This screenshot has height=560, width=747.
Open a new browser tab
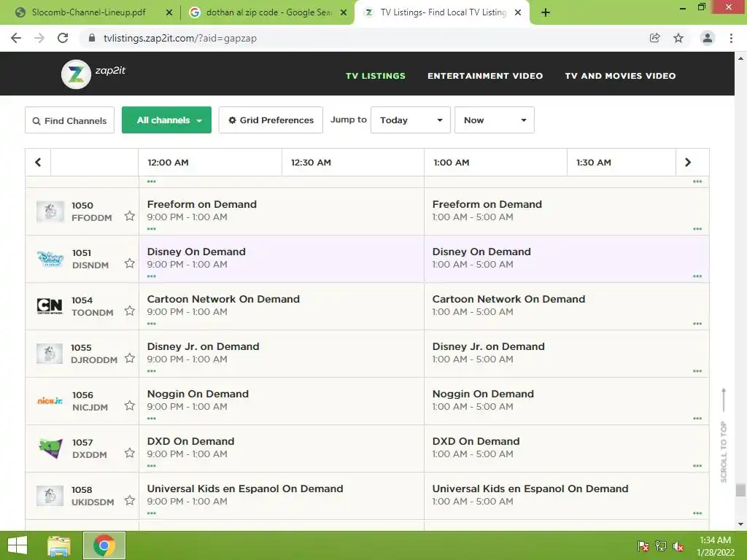546,13
